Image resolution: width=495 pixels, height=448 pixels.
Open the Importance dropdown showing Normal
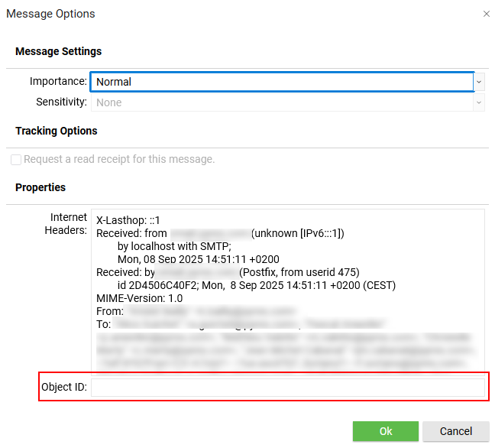(281, 82)
